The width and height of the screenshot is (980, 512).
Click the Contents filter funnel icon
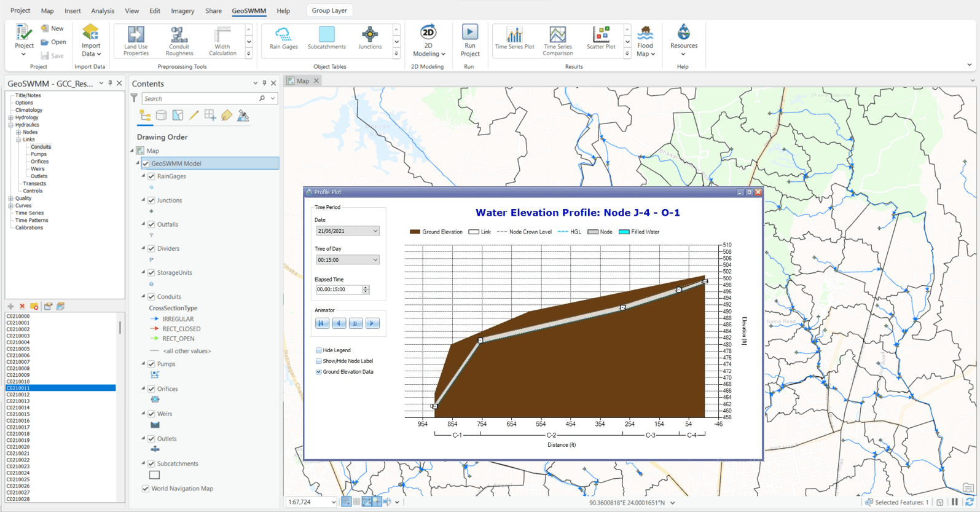(134, 98)
